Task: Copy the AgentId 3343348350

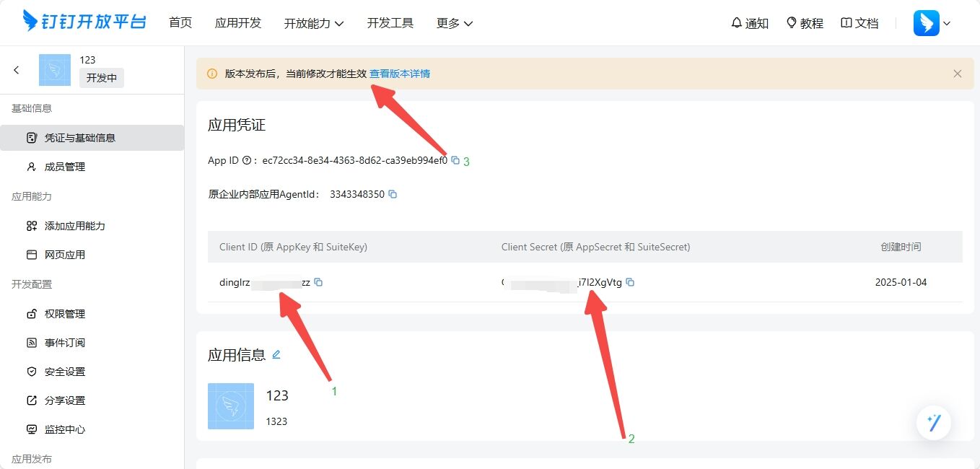Action: pyautogui.click(x=393, y=194)
